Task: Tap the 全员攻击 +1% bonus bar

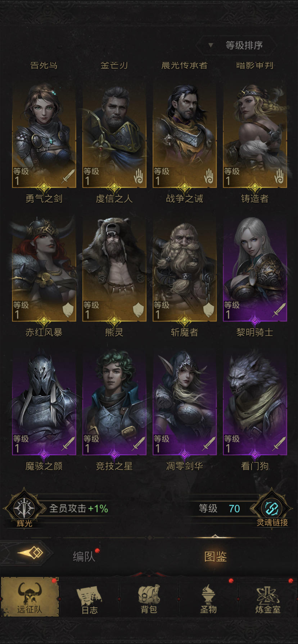Action: click(x=78, y=508)
